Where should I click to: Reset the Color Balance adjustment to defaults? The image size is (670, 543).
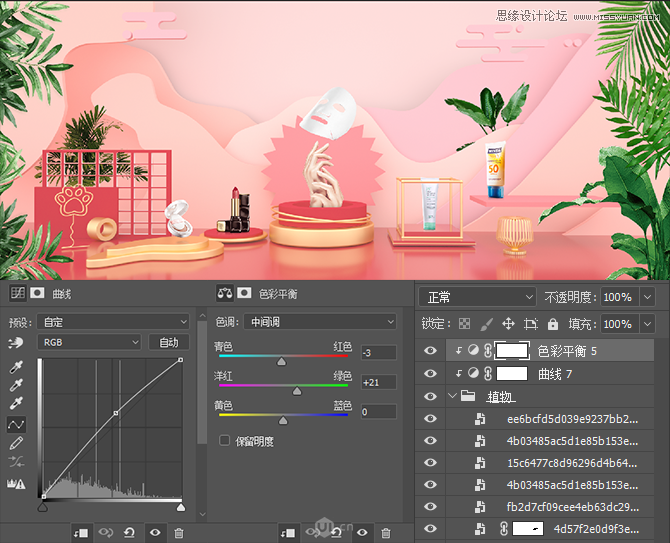pos(338,533)
